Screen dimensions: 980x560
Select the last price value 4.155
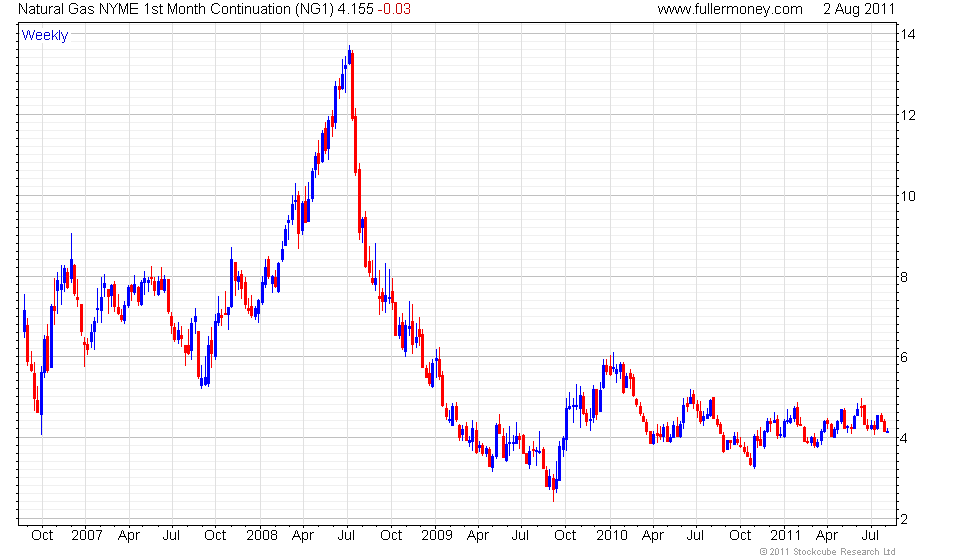tap(356, 9)
